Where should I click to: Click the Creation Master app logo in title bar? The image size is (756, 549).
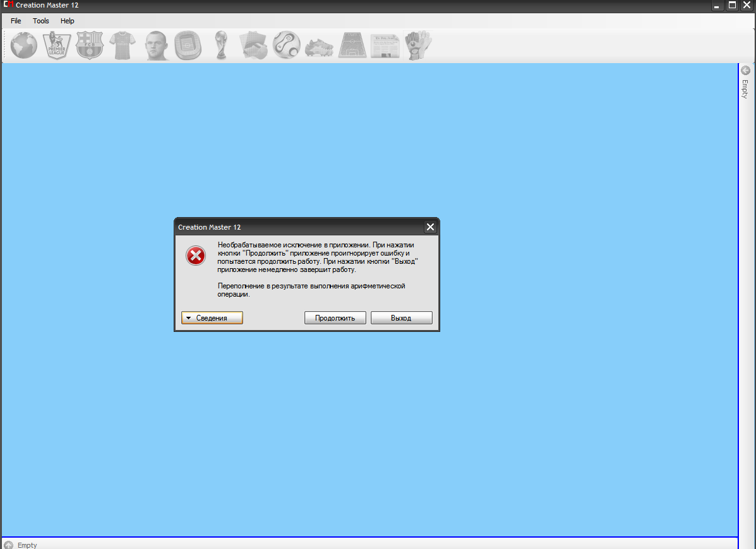[x=8, y=5]
